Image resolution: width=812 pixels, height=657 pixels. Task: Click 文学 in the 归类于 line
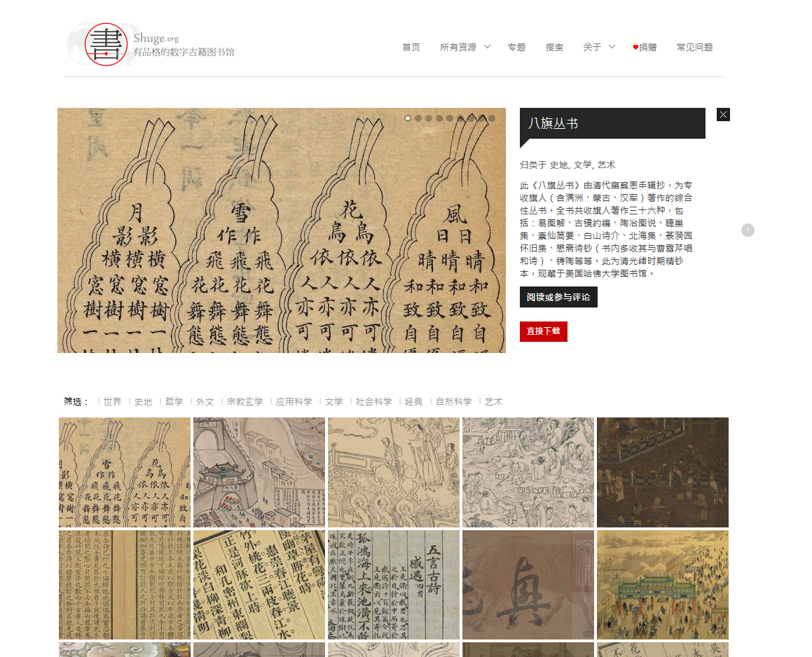[583, 165]
